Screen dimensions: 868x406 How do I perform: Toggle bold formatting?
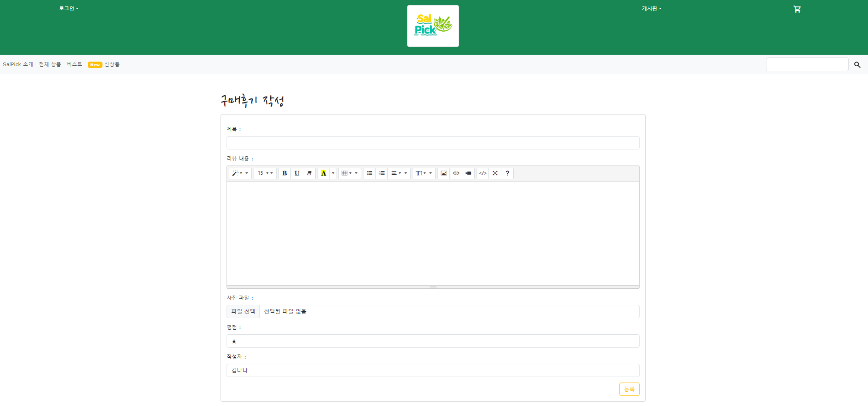[284, 173]
